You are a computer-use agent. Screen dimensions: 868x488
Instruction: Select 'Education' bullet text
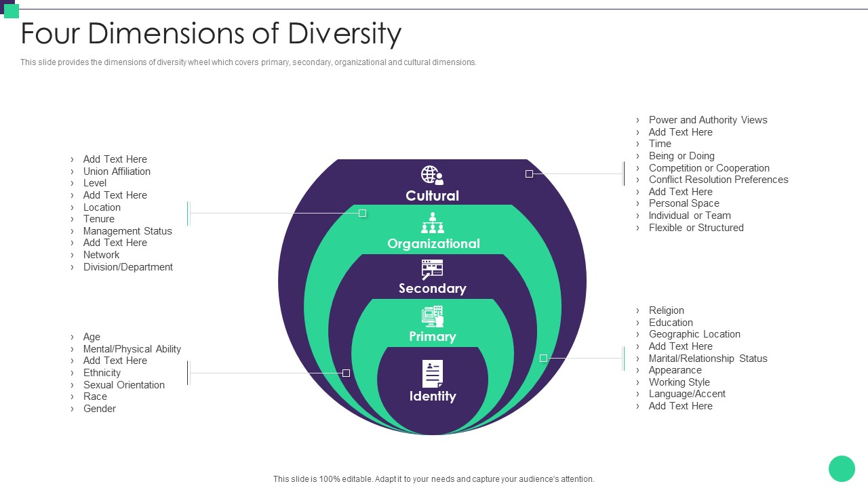(671, 323)
